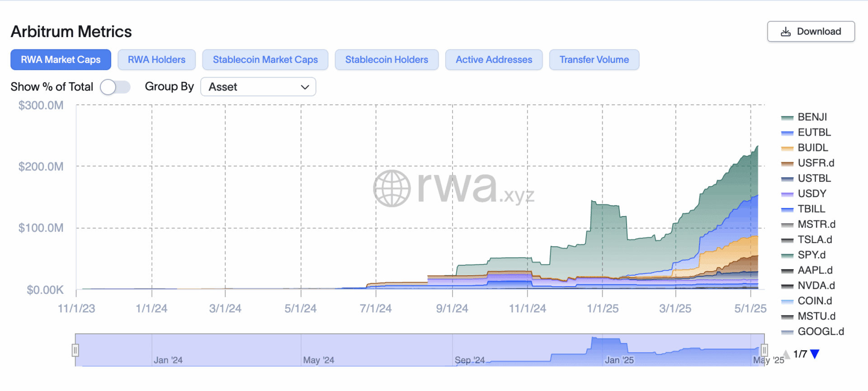The height and width of the screenshot is (391, 868).
Task: Hide USDY series via legend
Action: (x=804, y=194)
